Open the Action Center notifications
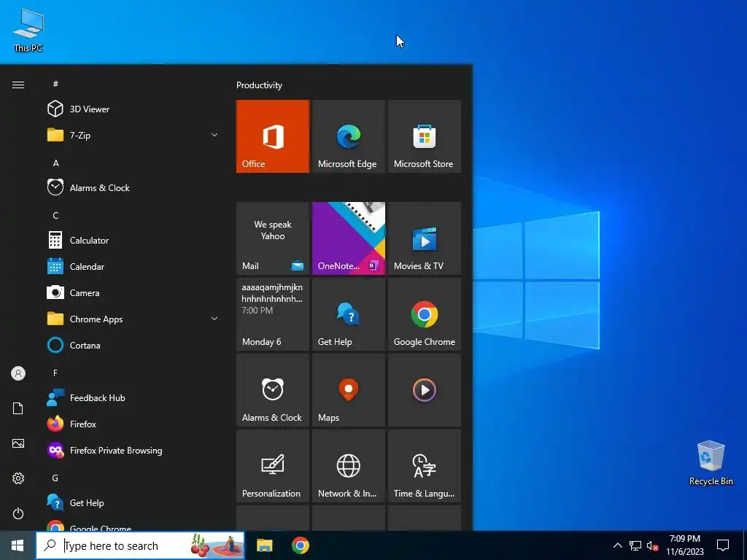 (723, 545)
